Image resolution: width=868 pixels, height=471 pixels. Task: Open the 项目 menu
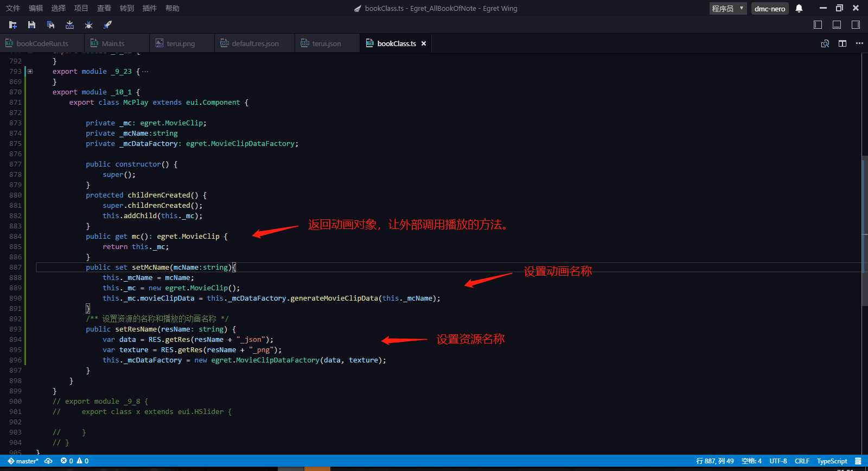[81, 8]
